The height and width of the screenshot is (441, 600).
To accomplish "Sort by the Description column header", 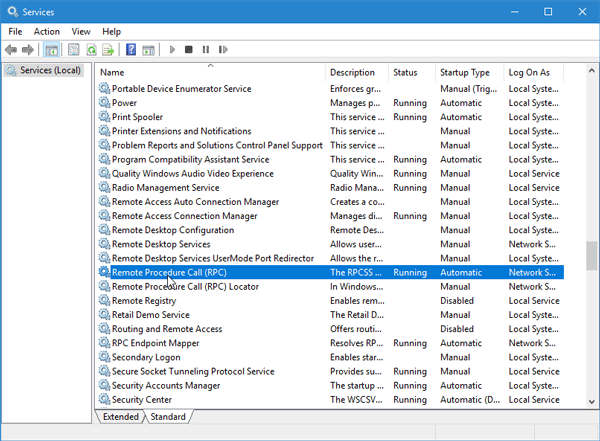I will pos(357,72).
